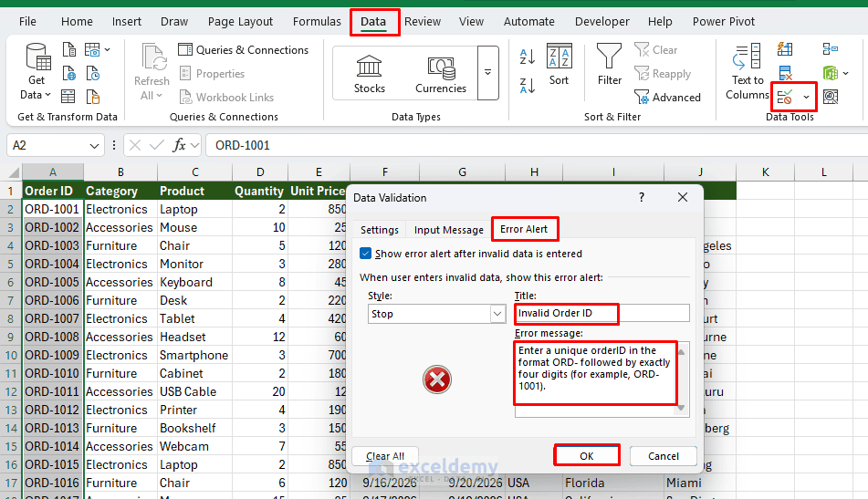
Task: Click the Clear filter command
Action: 656,50
